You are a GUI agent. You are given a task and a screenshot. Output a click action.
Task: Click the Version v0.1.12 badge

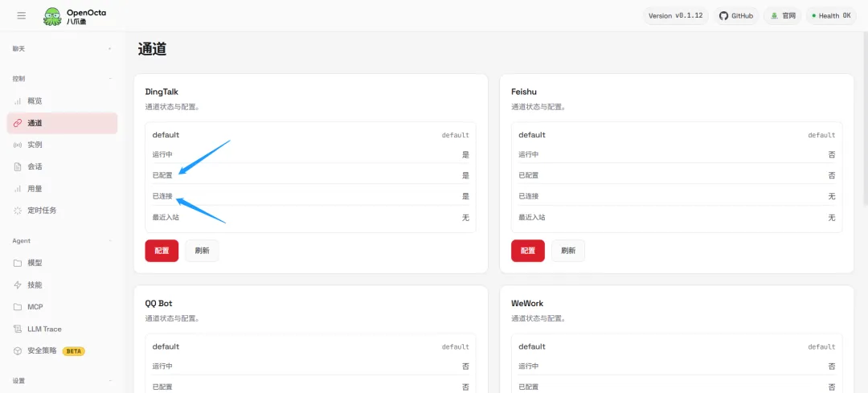pos(675,16)
